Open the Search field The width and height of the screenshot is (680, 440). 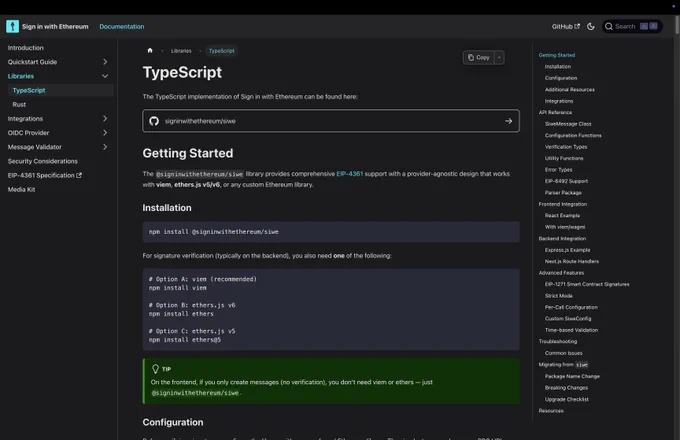pyautogui.click(x=632, y=26)
